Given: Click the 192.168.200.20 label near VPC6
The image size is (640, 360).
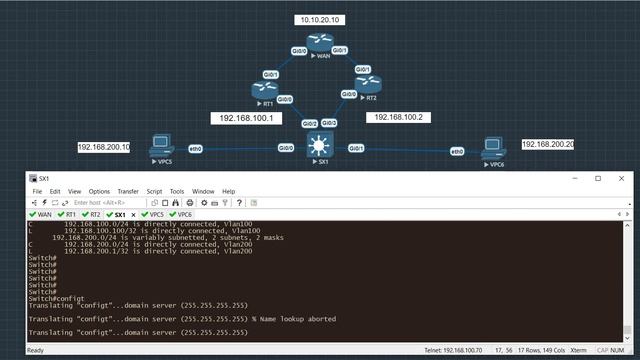Looking at the screenshot, I should [x=548, y=144].
